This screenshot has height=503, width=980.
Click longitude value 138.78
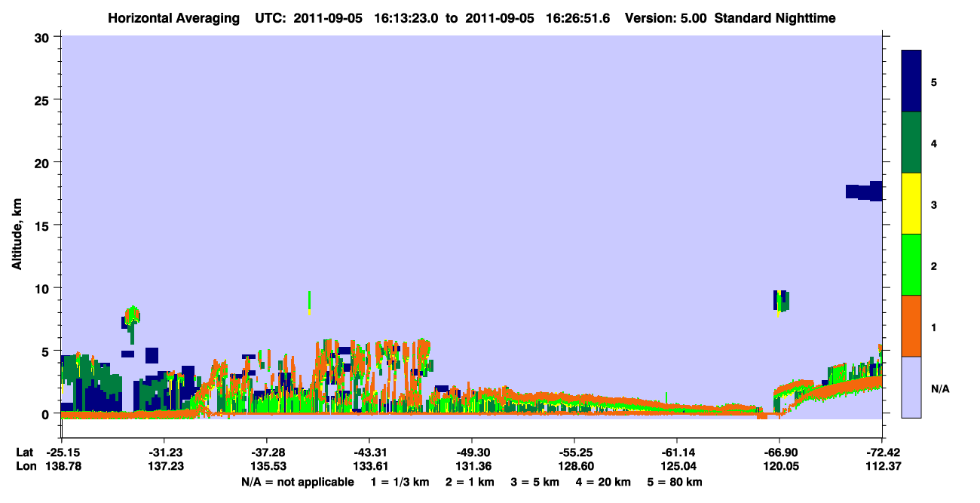click(62, 466)
